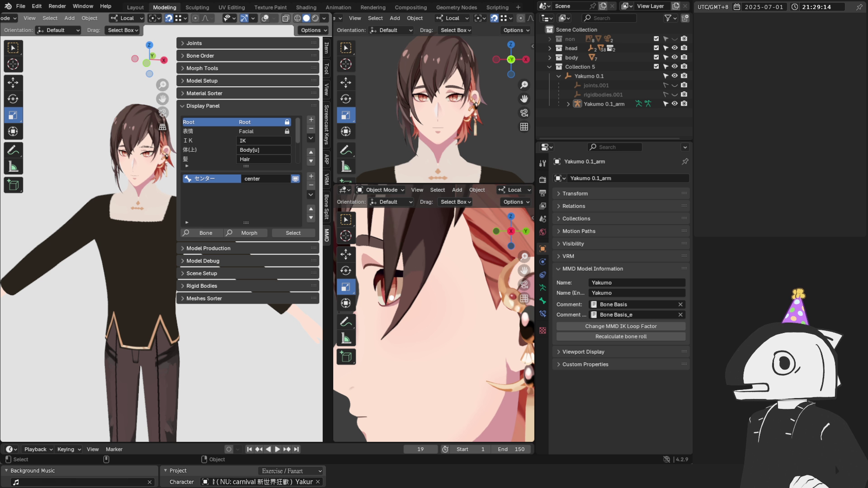Viewport: 868px width, 488px height.
Task: Select the Annotate tool in left viewport
Action: [x=13, y=150]
